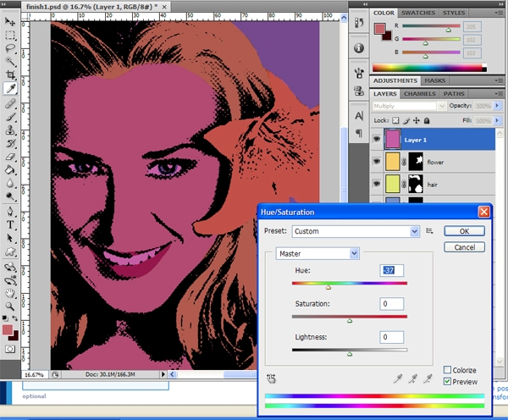Open the Character panel icon
This screenshot has width=508, height=420.
(359, 116)
